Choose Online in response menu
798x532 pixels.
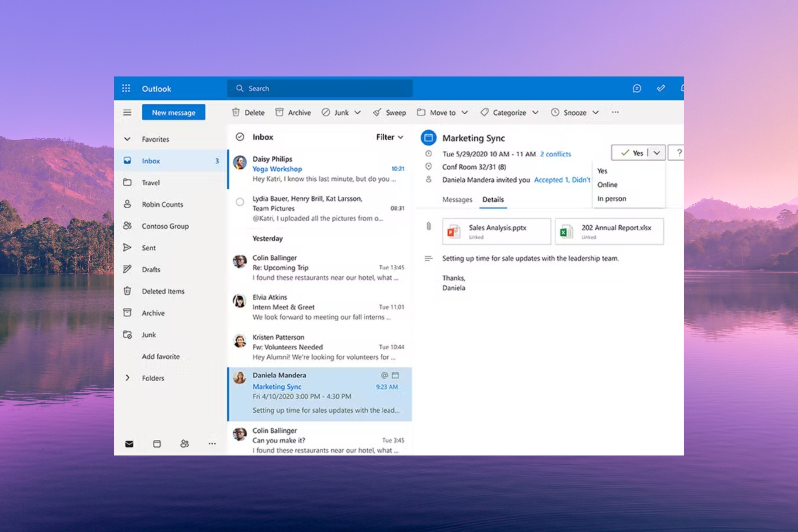pyautogui.click(x=607, y=185)
